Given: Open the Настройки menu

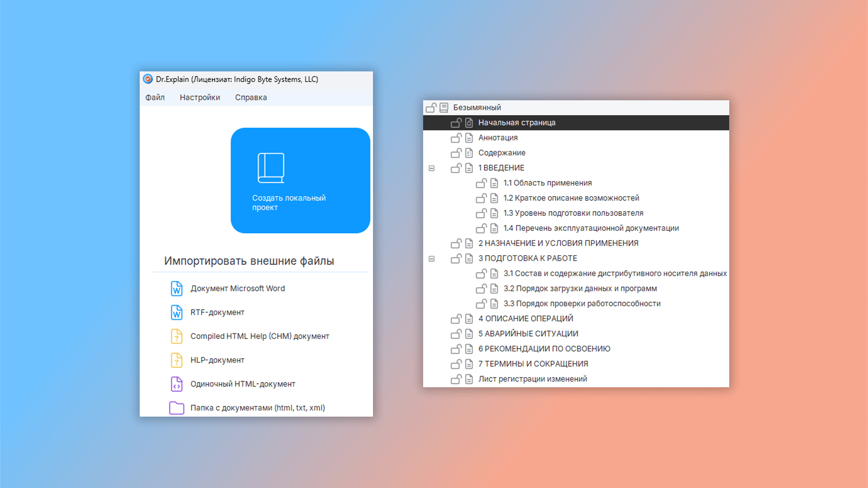Looking at the screenshot, I should [x=200, y=98].
